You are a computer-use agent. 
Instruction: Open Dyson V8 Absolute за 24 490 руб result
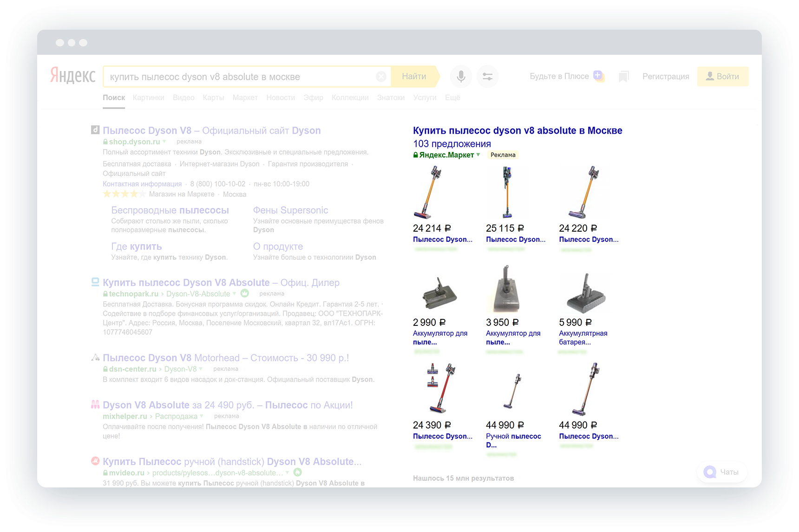228,405
